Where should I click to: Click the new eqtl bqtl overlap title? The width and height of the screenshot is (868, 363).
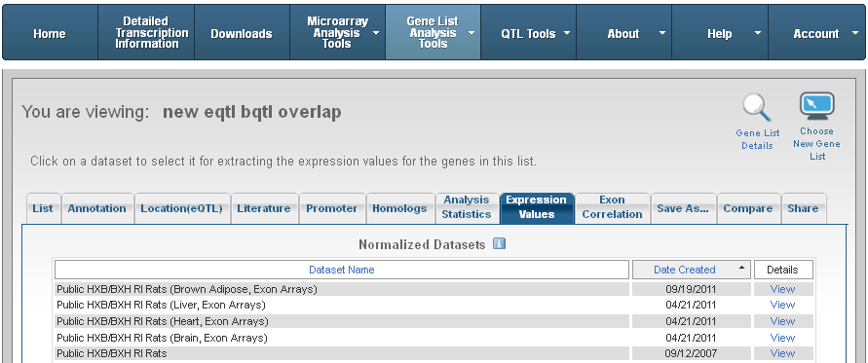[x=252, y=112]
